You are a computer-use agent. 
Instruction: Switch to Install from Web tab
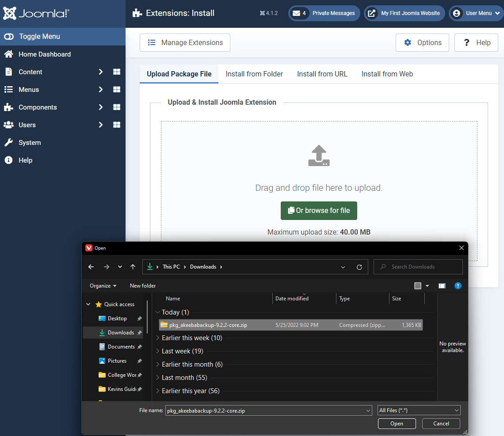[387, 74]
